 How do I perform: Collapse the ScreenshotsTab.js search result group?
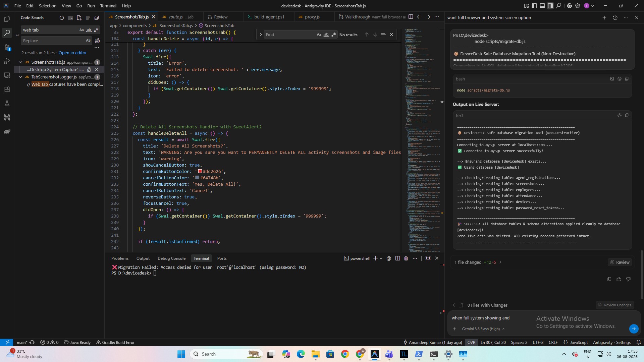click(20, 62)
